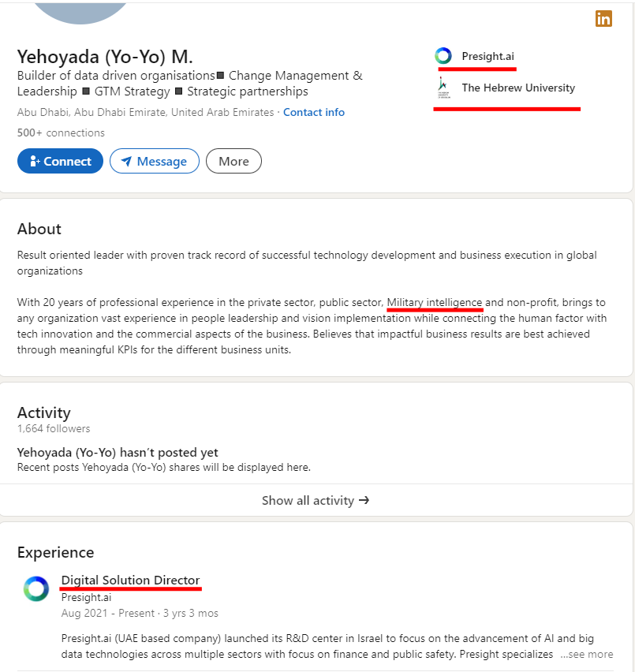Open The Hebrew University education link
This screenshot has height=672, width=635.
point(518,88)
